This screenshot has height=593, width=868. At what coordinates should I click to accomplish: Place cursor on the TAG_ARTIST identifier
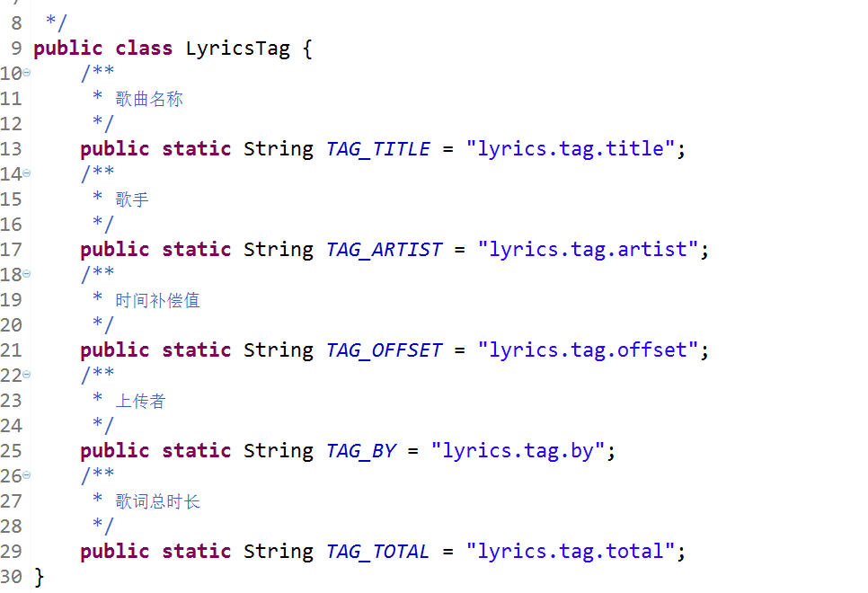384,250
